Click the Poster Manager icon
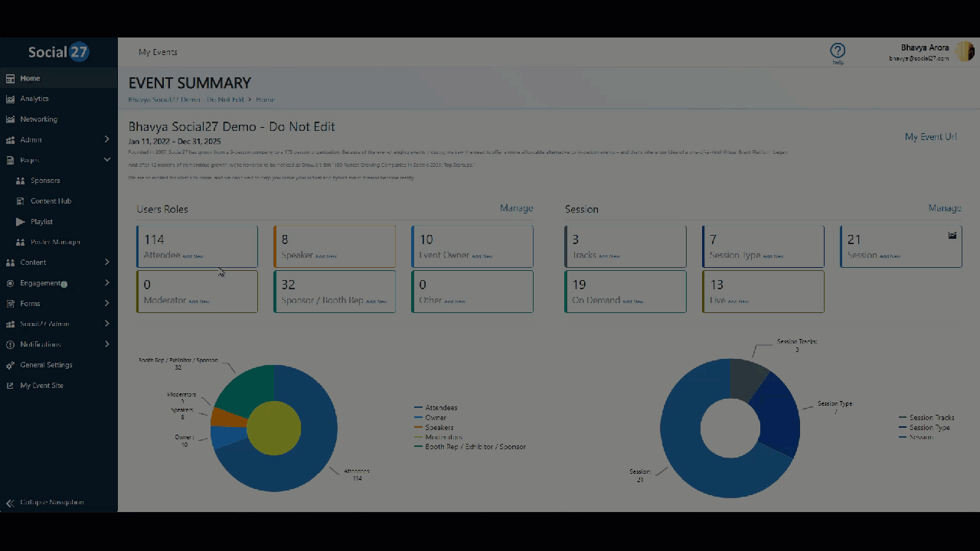Viewport: 980px width, 551px height. [x=21, y=243]
